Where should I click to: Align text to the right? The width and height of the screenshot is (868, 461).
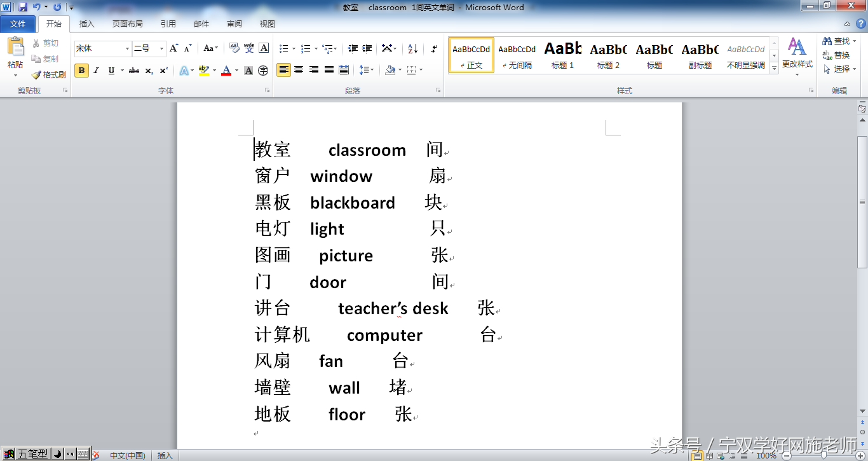(x=314, y=70)
